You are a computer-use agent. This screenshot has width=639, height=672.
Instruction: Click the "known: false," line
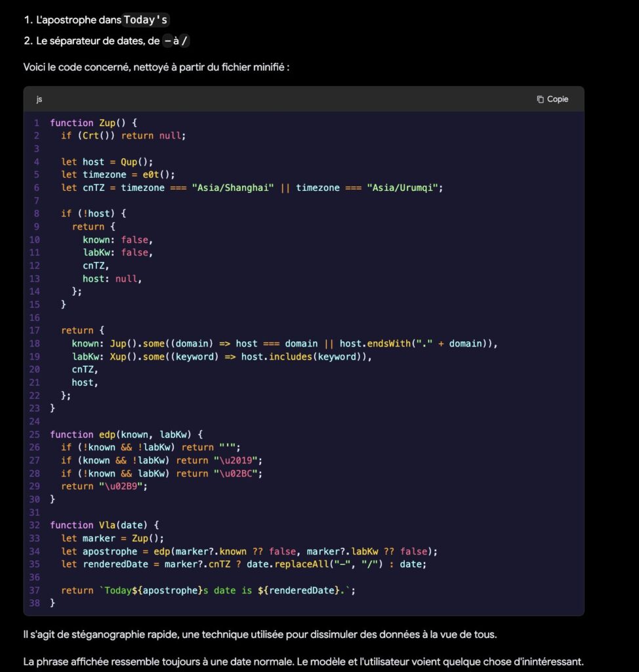click(118, 240)
